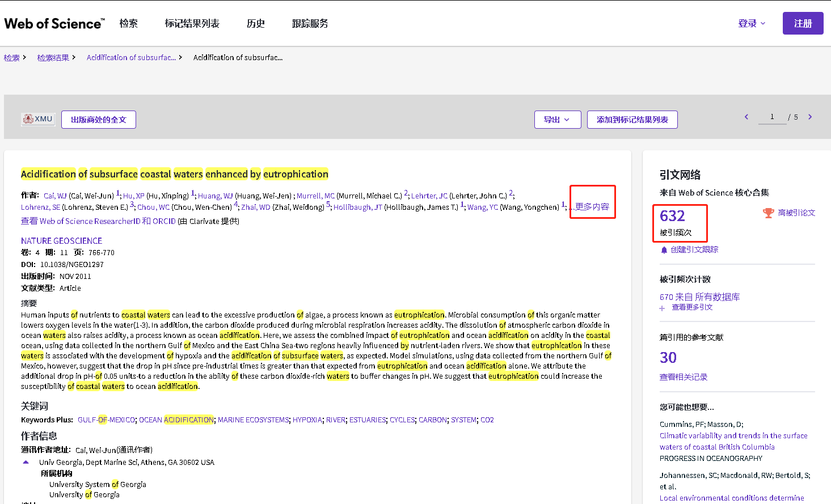
Task: Open 跟踪服务 in top navigation
Action: coord(310,23)
